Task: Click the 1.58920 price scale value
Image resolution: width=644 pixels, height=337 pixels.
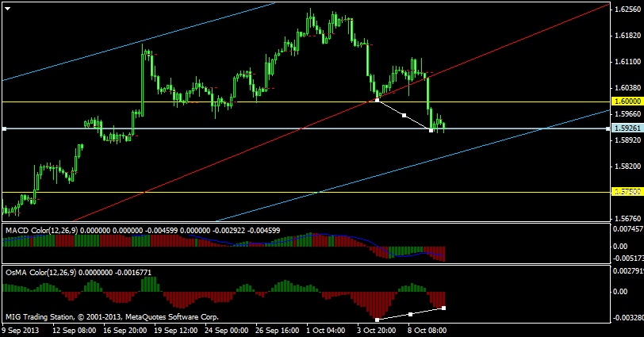Action: [x=627, y=140]
